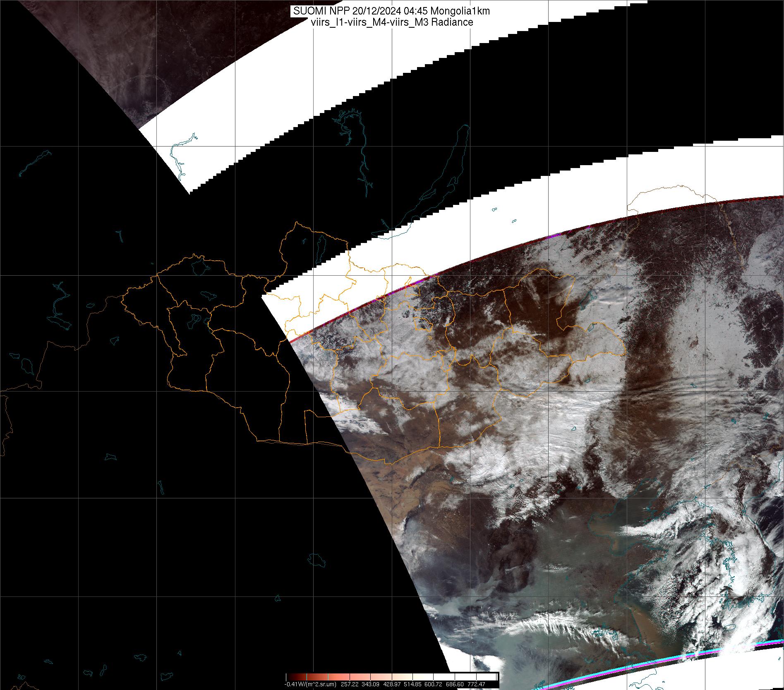Viewport: 784px width, 690px height.
Task: Click the title text 'SUOMI NPP 20/12/2024 04:45 Mongolia1km'
Action: 391,11
